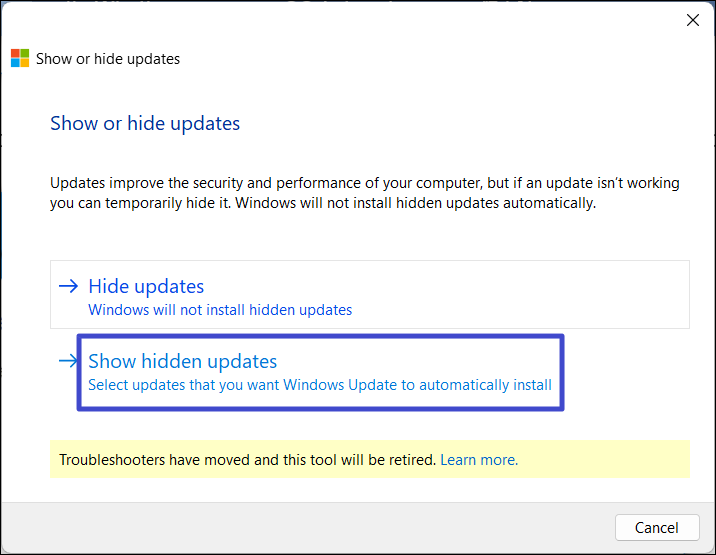
Task: Click the blank right side of the yellow banner
Action: (610, 460)
